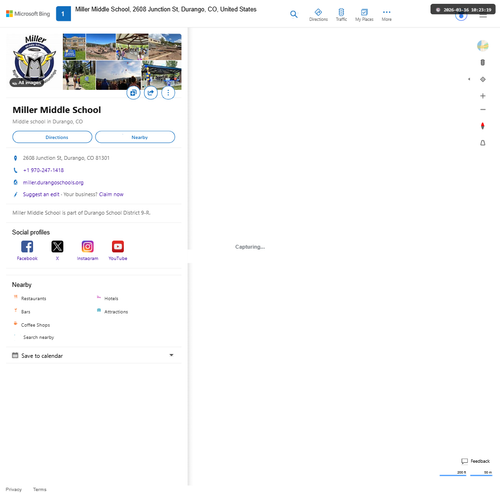This screenshot has width=500, height=493.
Task: Click the bell-shaped icon in map controls
Action: (x=482, y=143)
